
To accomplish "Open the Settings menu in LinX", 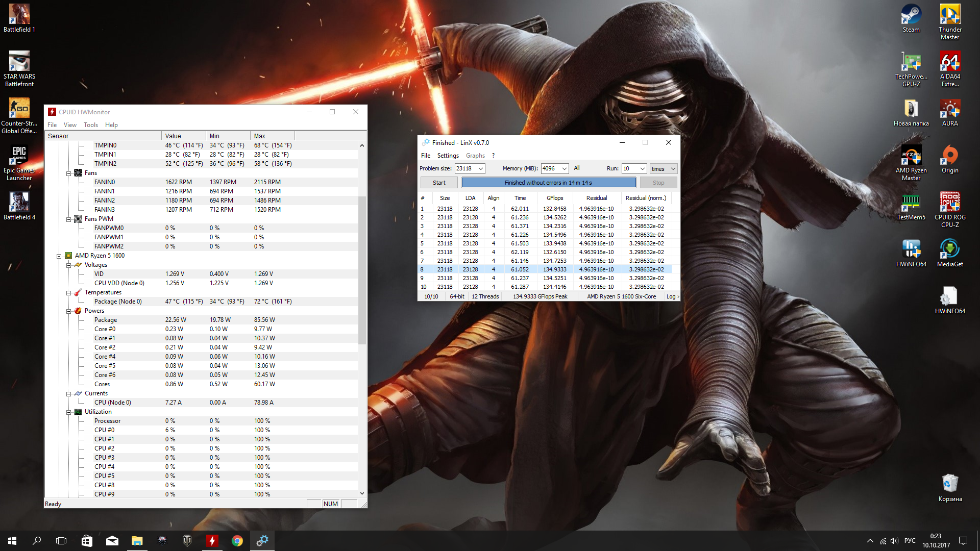I will 448,156.
